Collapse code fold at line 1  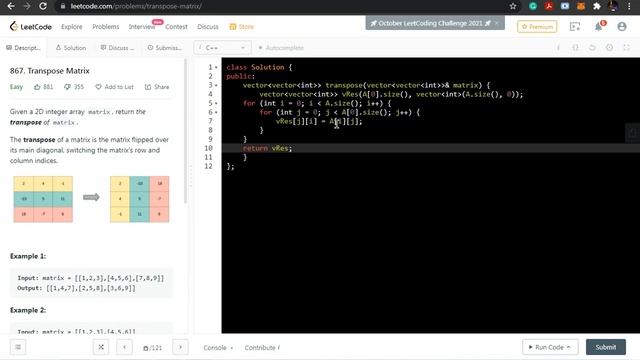(x=216, y=67)
